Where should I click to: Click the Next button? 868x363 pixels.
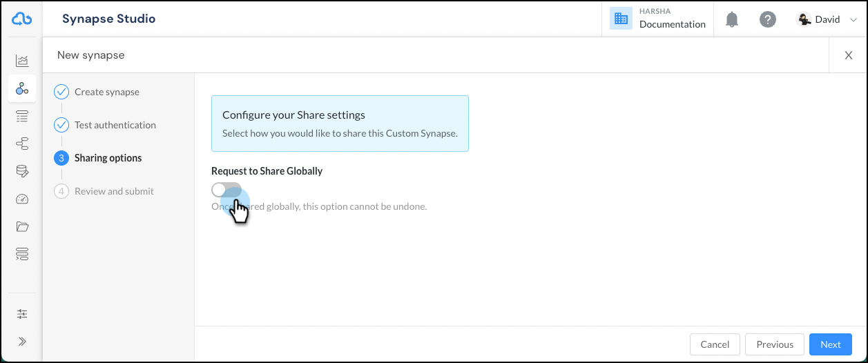[831, 344]
